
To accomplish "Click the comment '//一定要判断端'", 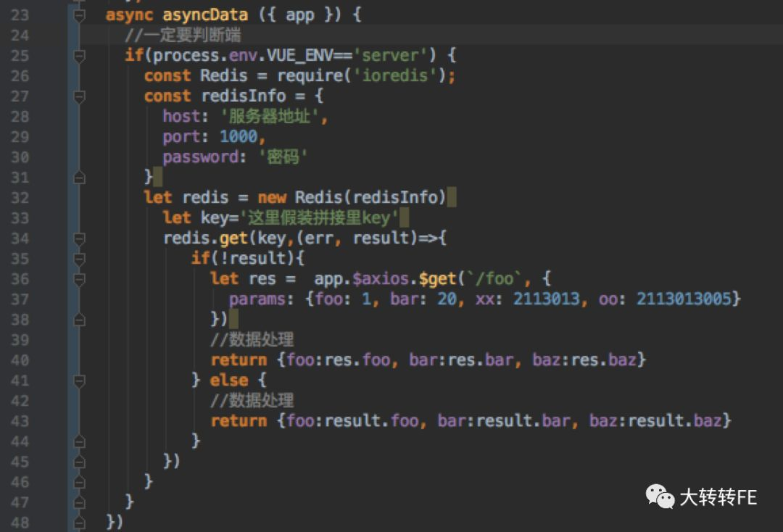I will (183, 35).
